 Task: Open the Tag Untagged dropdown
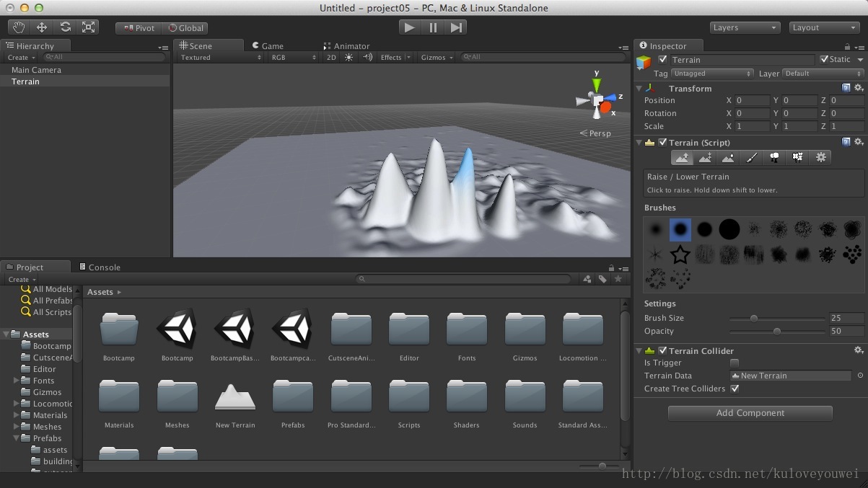coord(712,74)
